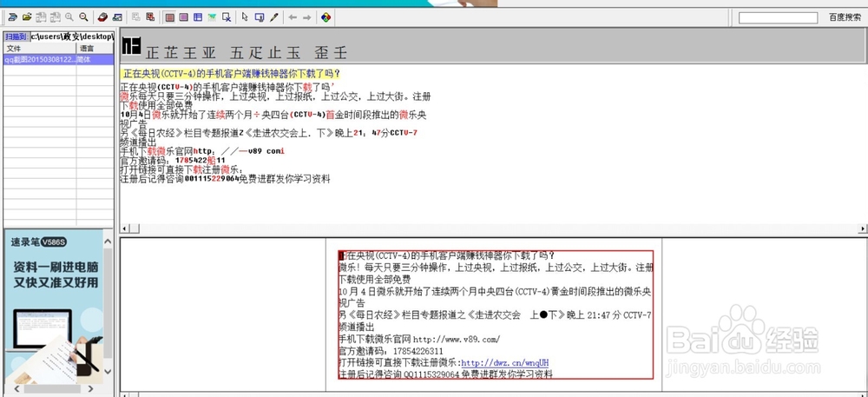Select the pen edit tool

click(x=273, y=17)
